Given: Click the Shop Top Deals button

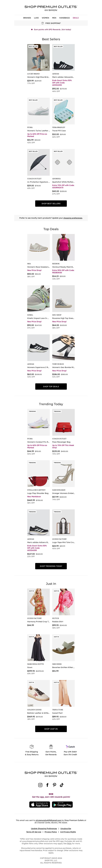Looking at the screenshot, I should [x=51, y=386].
